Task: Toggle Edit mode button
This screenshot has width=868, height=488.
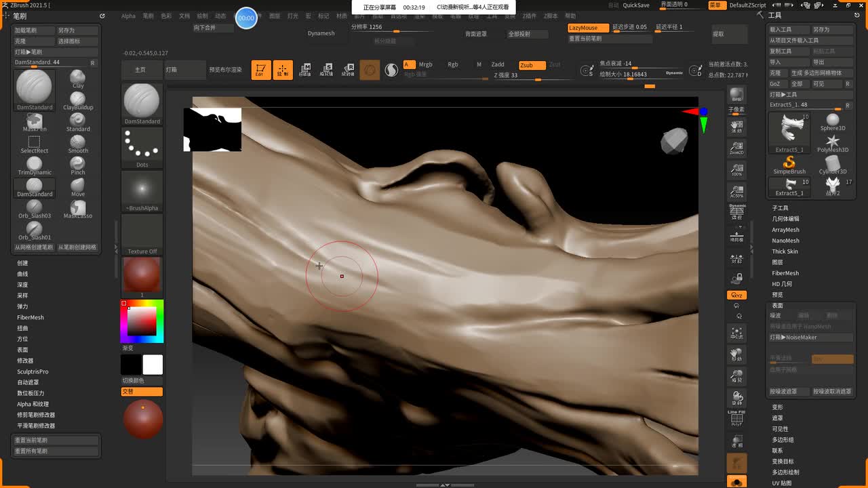Action: 261,70
